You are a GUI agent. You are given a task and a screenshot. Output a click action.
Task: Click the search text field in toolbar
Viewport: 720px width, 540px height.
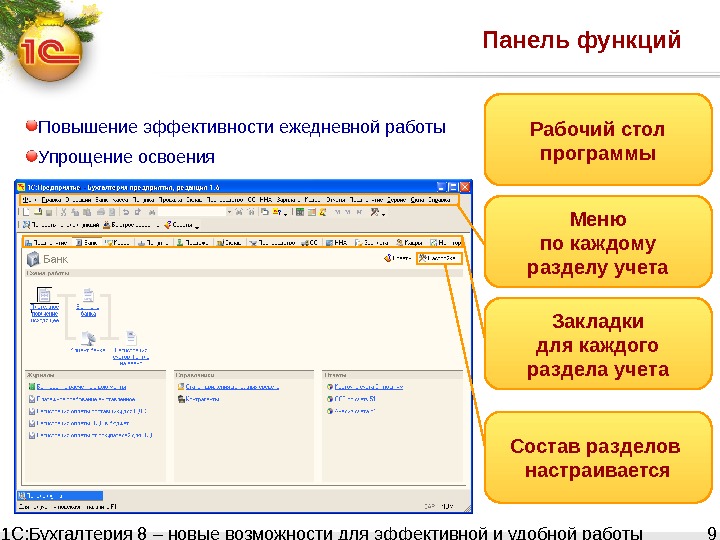pos(192,212)
